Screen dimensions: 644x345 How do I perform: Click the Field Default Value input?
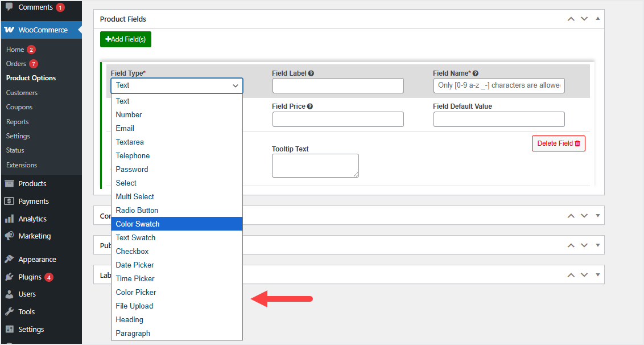(x=499, y=119)
